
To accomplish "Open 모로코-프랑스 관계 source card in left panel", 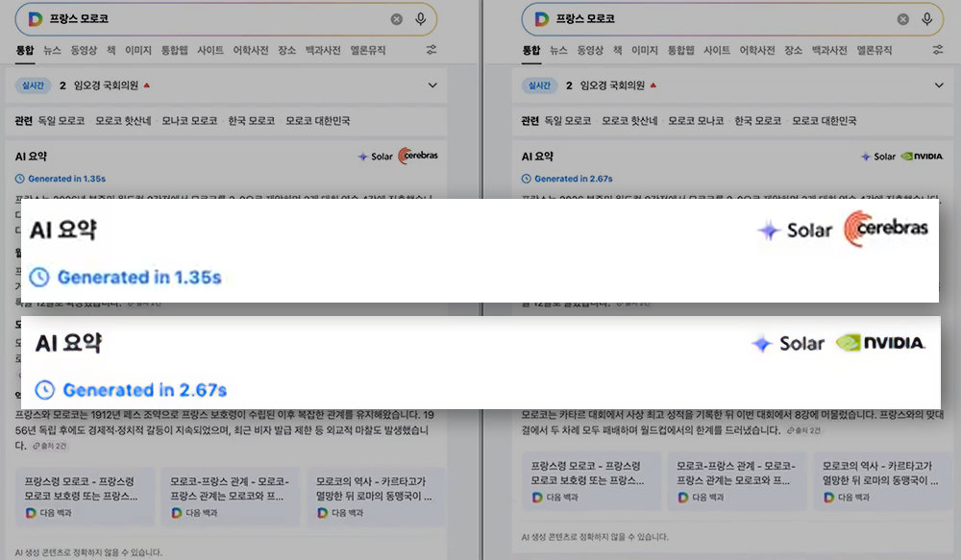I will 230,497.
